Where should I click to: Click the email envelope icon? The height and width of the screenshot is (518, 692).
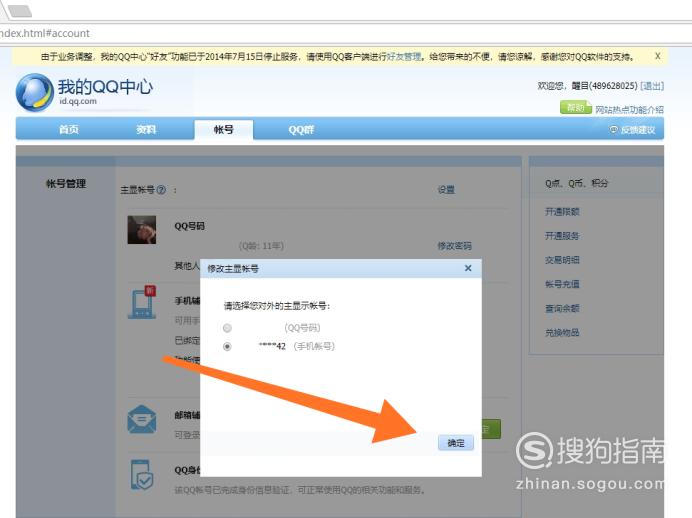pos(142,420)
